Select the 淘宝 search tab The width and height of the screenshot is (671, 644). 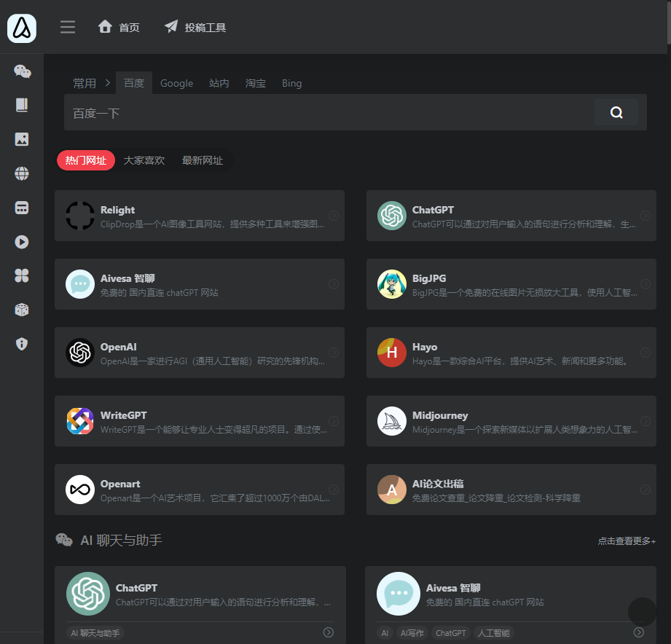[256, 83]
